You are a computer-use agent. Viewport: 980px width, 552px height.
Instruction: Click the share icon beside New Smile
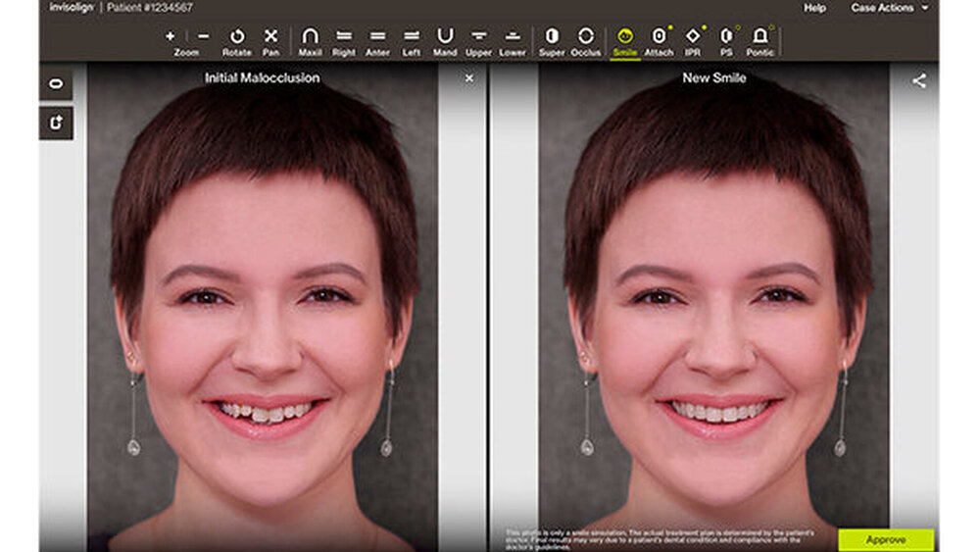pos(918,81)
